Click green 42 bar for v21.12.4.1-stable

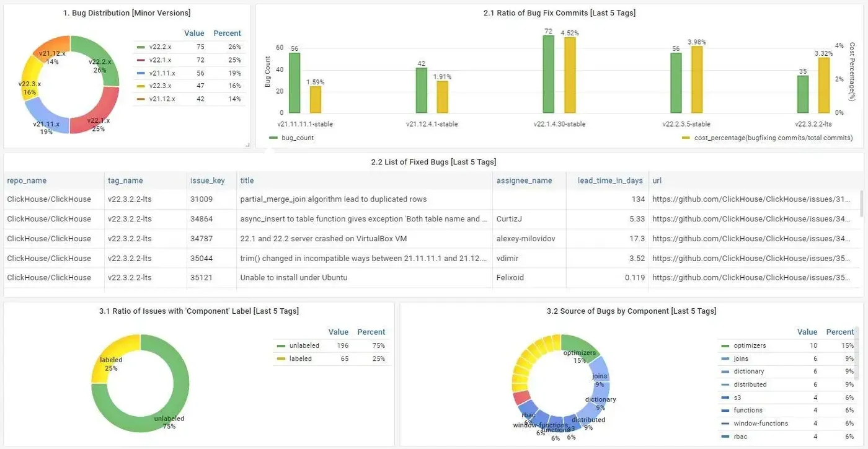tap(422, 90)
